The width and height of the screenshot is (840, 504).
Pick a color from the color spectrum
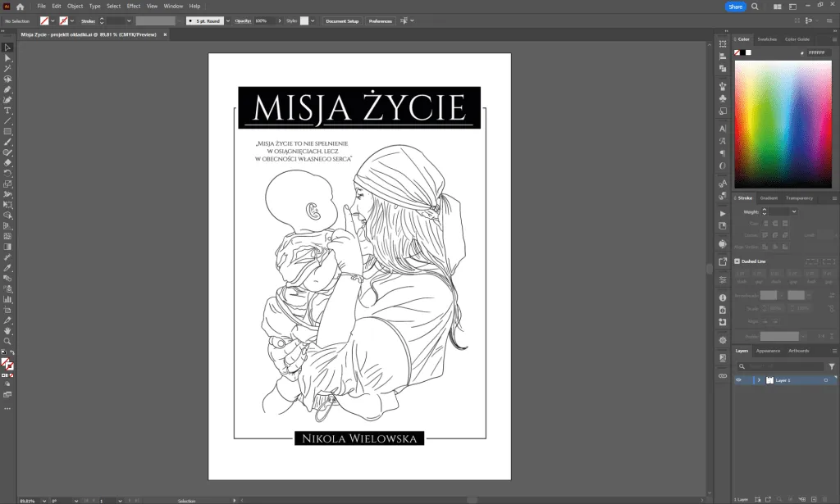coord(783,123)
